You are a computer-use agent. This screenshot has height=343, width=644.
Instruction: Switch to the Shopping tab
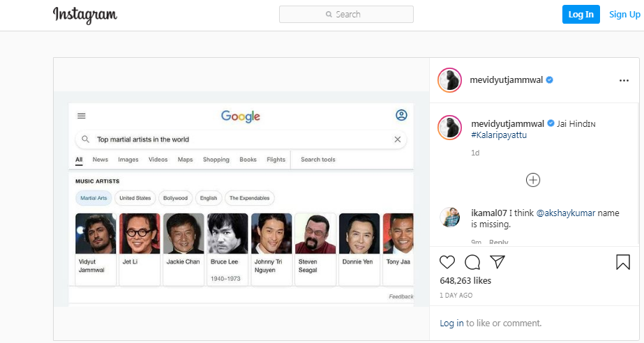coord(216,160)
